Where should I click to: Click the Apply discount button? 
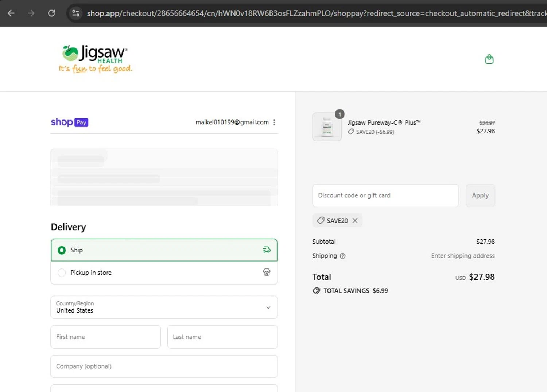point(480,195)
